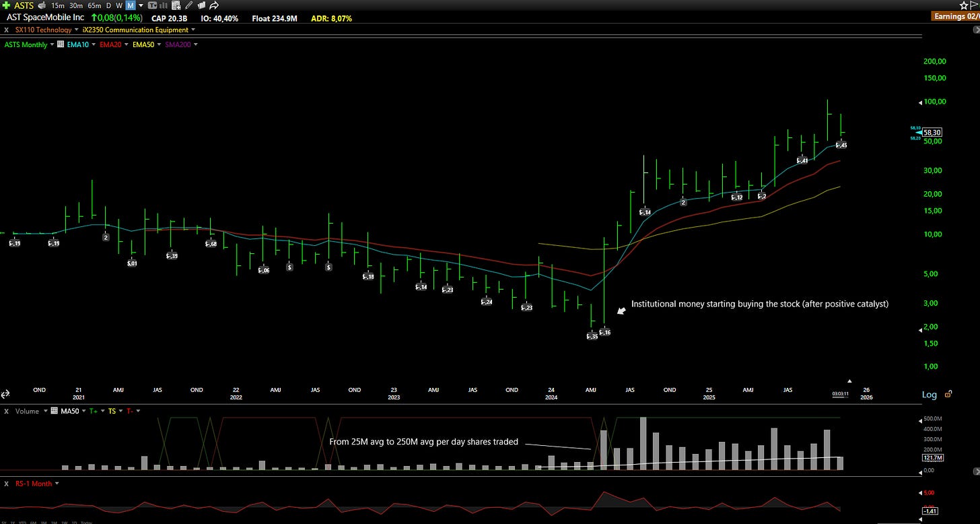
Task: Click the time-axis reset arrows icon
Action: tap(5, 395)
